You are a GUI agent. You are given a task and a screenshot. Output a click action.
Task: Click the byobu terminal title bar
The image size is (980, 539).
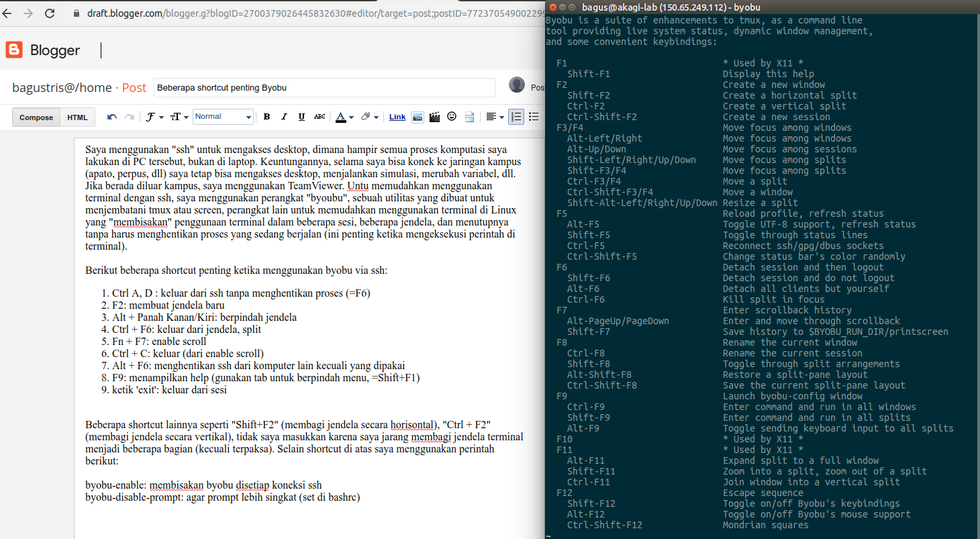coord(763,7)
